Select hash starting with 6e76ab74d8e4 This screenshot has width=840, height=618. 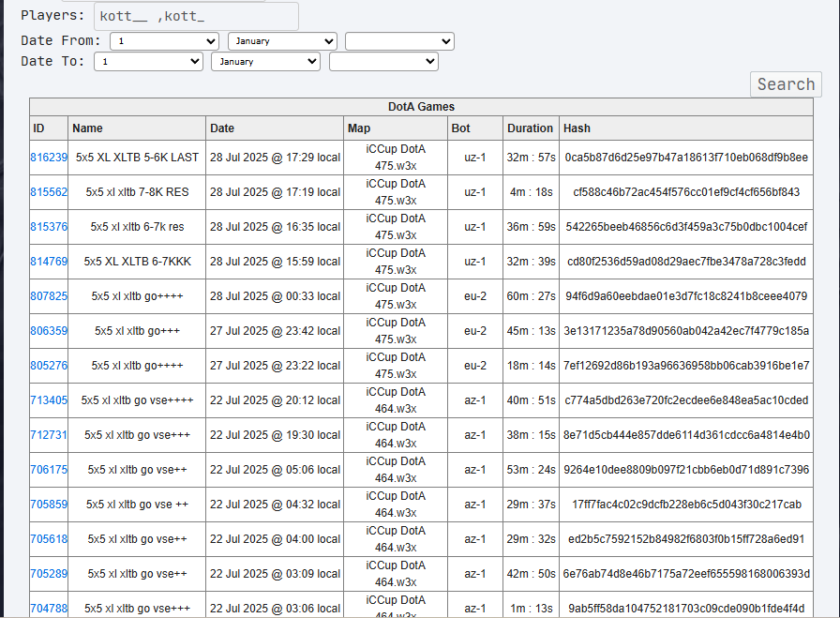[x=686, y=574]
